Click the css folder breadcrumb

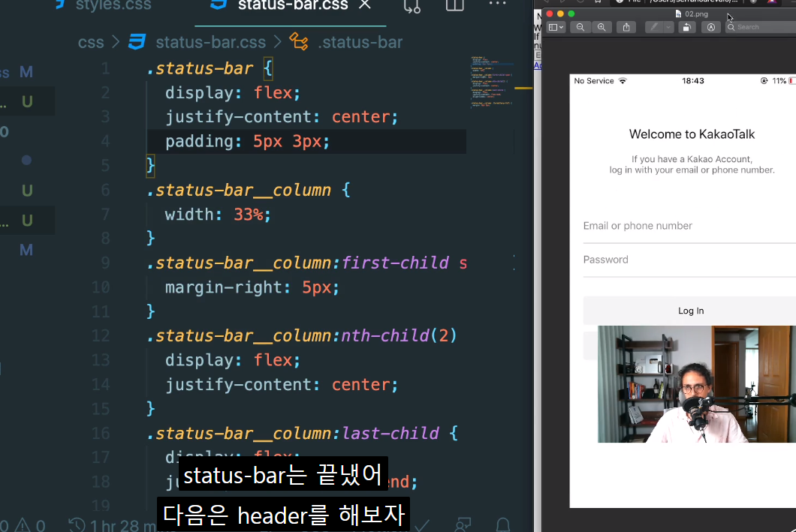click(91, 42)
